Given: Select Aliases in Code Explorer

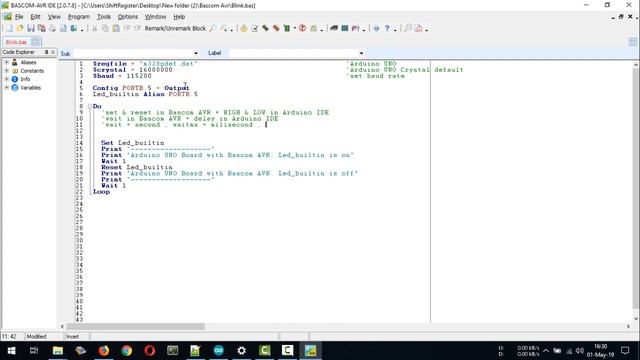Looking at the screenshot, I should coord(28,62).
